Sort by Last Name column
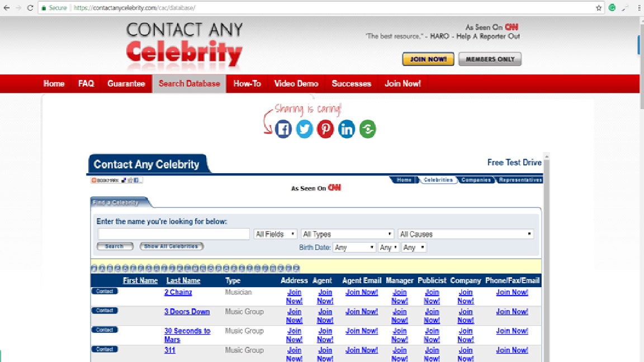Viewport: 644px width, 362px height. coord(183,281)
